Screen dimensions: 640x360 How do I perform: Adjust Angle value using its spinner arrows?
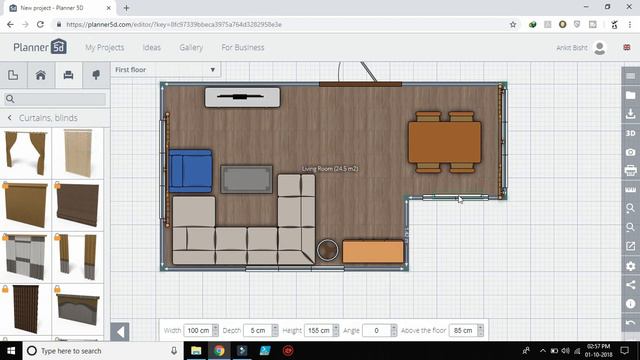pos(393,330)
